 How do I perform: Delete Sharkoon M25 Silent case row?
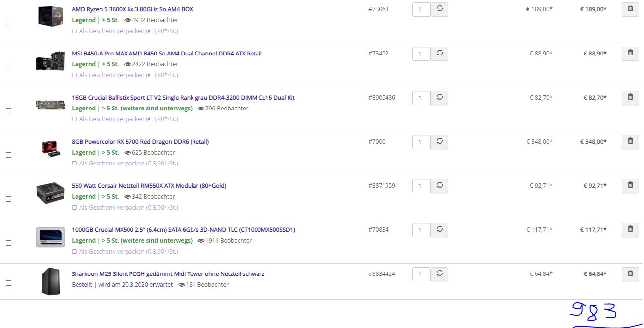click(x=630, y=273)
